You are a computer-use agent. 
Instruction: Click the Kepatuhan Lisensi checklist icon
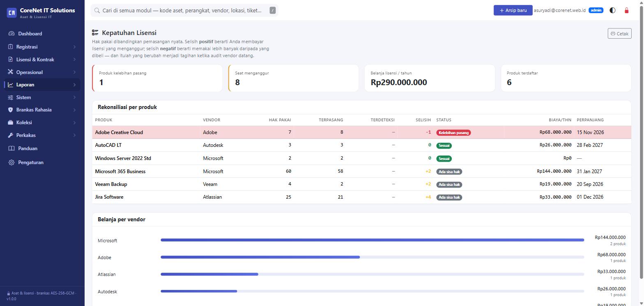click(95, 32)
